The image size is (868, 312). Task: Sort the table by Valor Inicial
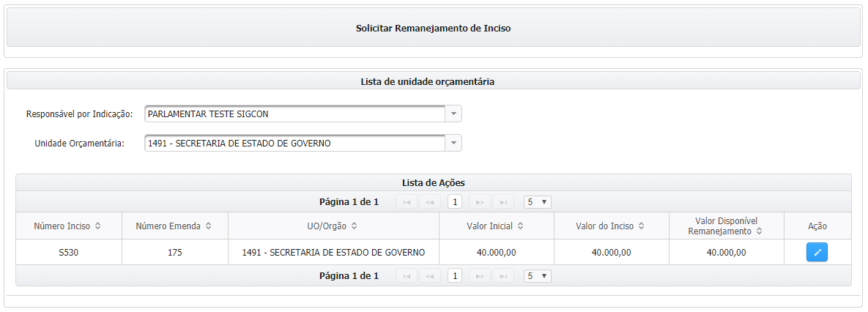point(519,226)
